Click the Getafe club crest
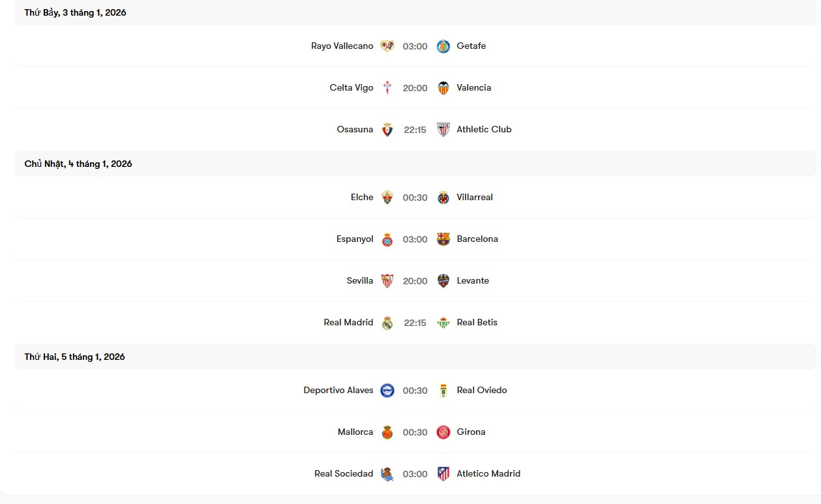The width and height of the screenshot is (821, 504). coord(443,46)
